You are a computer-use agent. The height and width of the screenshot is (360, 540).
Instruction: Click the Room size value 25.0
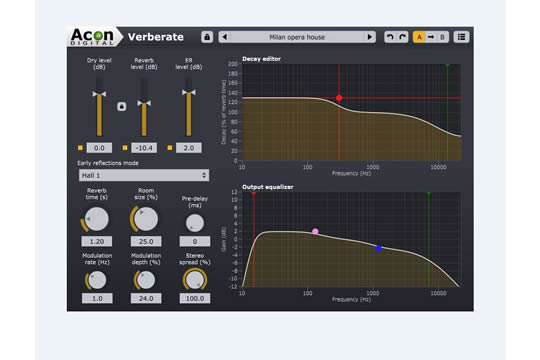pos(146,241)
